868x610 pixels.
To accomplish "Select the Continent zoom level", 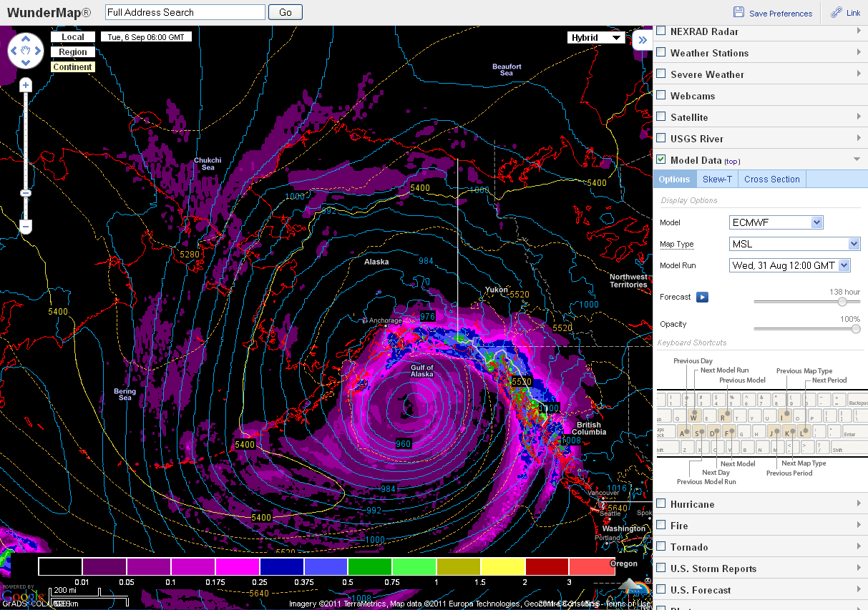I will tap(73, 67).
